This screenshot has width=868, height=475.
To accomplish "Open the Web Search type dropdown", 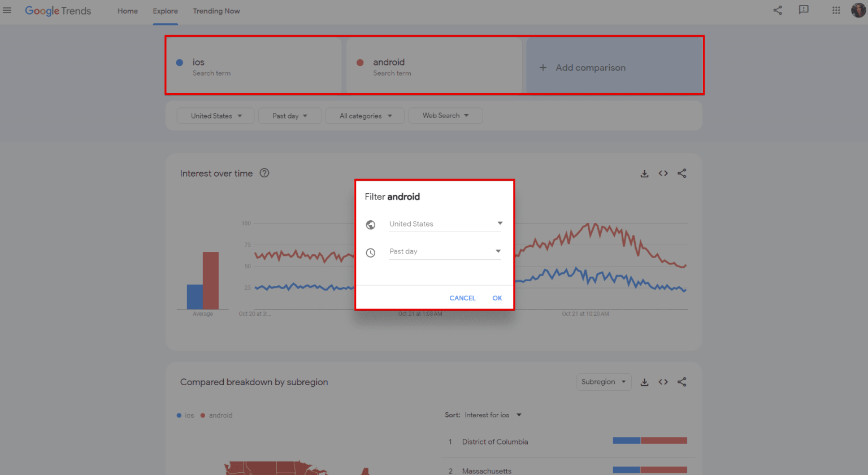I will [445, 115].
